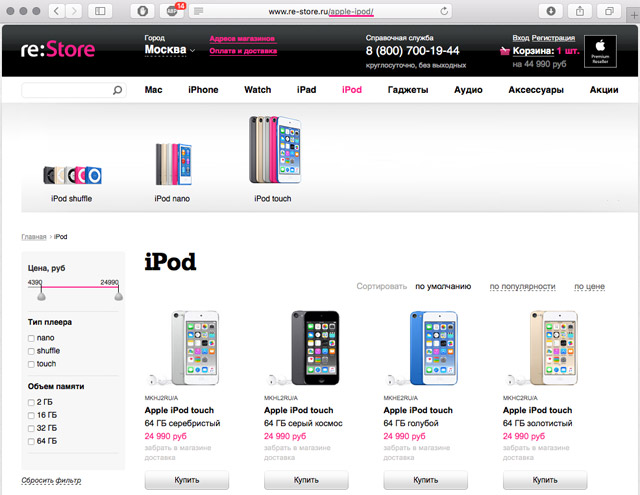
Task: Buy the золотистый iPod touch with Купить
Action: tap(545, 480)
